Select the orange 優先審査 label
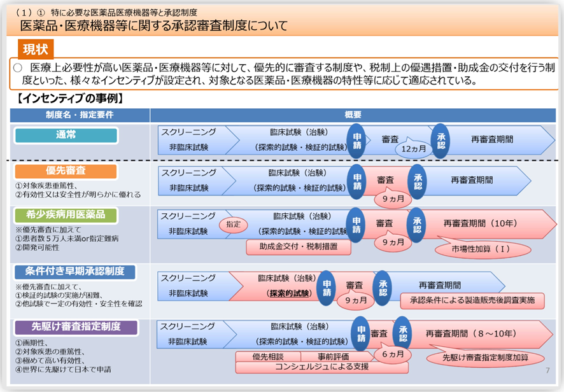The height and width of the screenshot is (392, 564). (x=66, y=171)
